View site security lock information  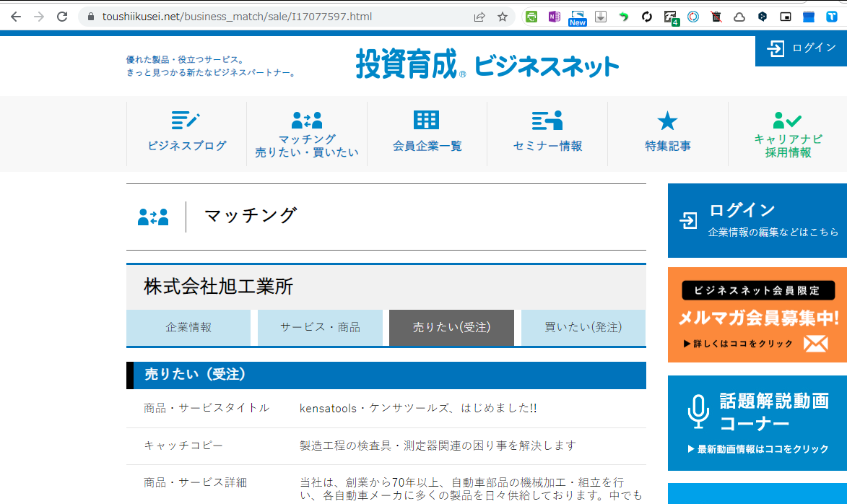coord(91,17)
